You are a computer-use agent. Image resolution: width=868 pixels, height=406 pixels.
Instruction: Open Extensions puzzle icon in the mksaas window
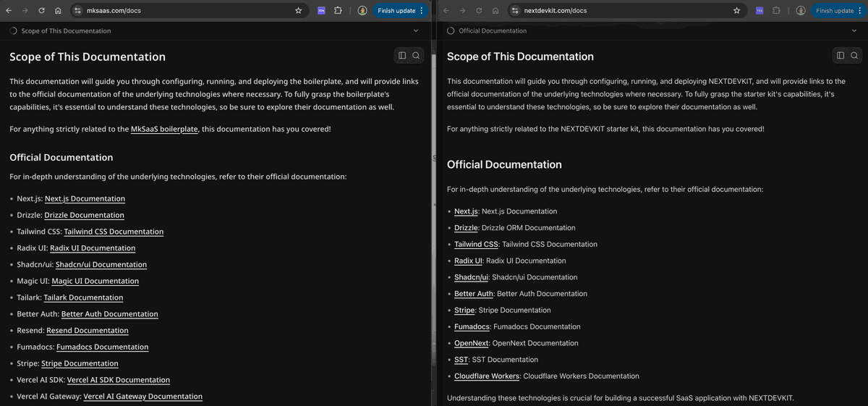point(338,11)
